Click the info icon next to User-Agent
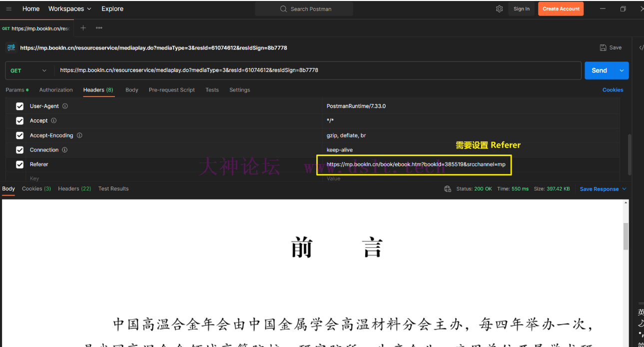 point(65,106)
